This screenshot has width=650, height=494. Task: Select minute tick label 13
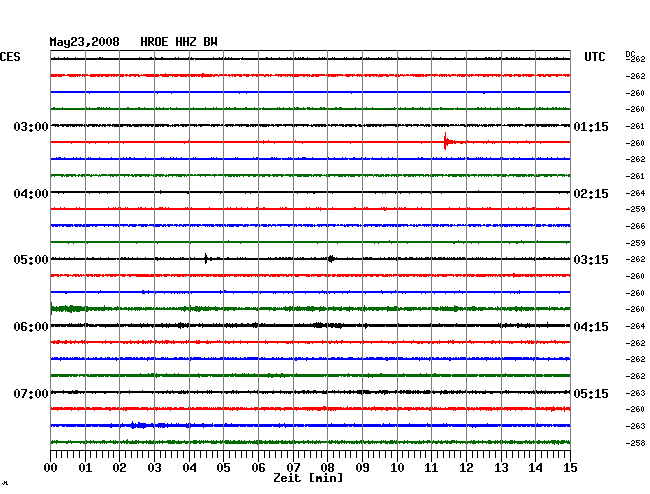(x=501, y=468)
